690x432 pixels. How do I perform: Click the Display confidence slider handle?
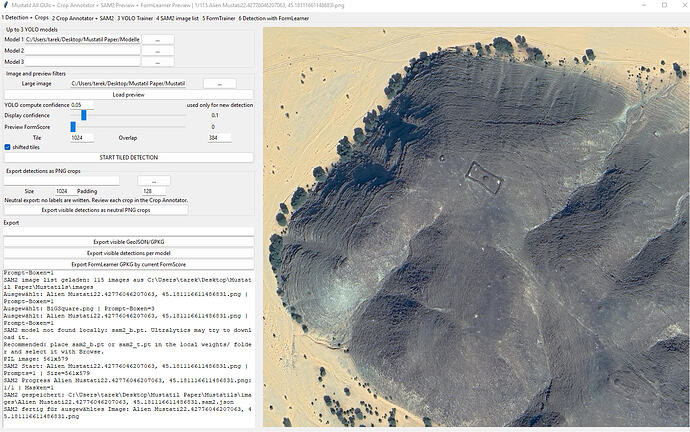coord(84,115)
